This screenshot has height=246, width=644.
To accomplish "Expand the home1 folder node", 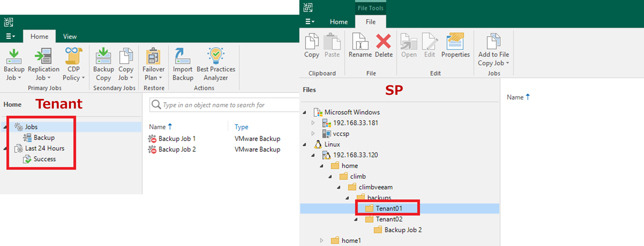I will coord(322,241).
